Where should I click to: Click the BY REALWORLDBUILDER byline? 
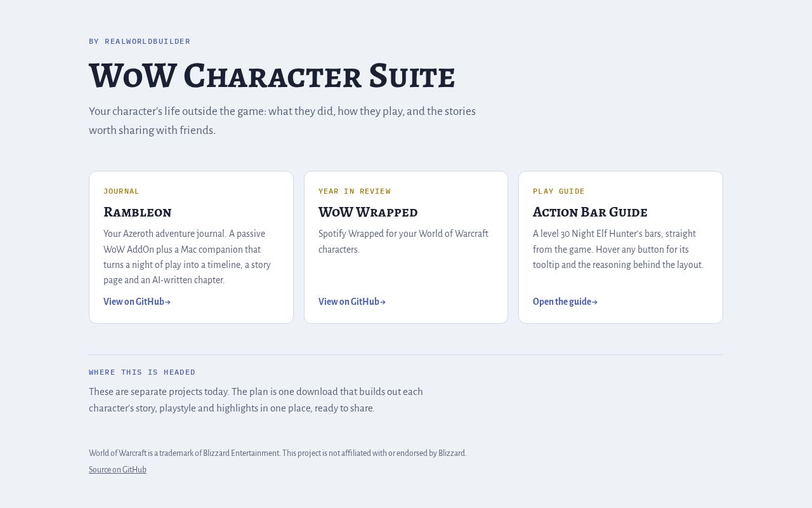(x=140, y=41)
